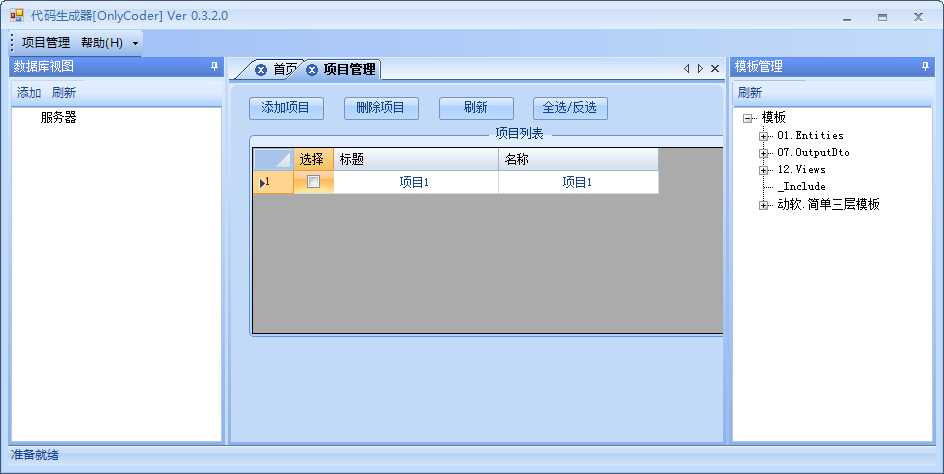944x474 pixels.
Task: Click the 删除项目 button
Action: click(x=381, y=108)
